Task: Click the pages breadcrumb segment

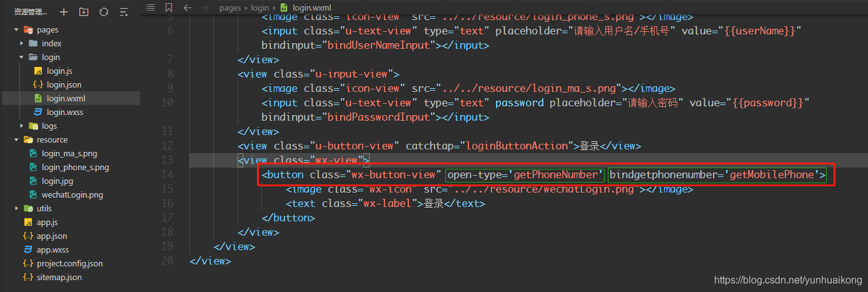Action: point(230,8)
